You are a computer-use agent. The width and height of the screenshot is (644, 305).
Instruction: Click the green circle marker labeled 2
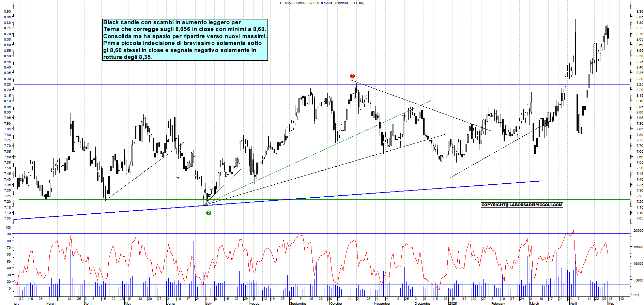tap(209, 213)
